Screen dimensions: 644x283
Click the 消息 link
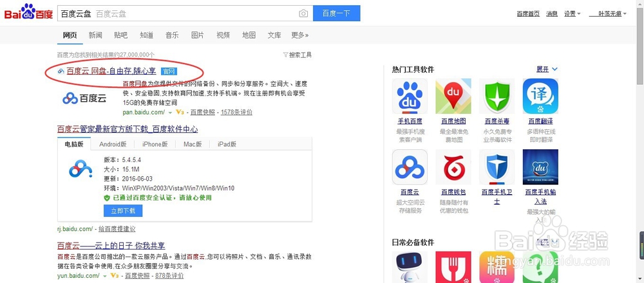(552, 14)
